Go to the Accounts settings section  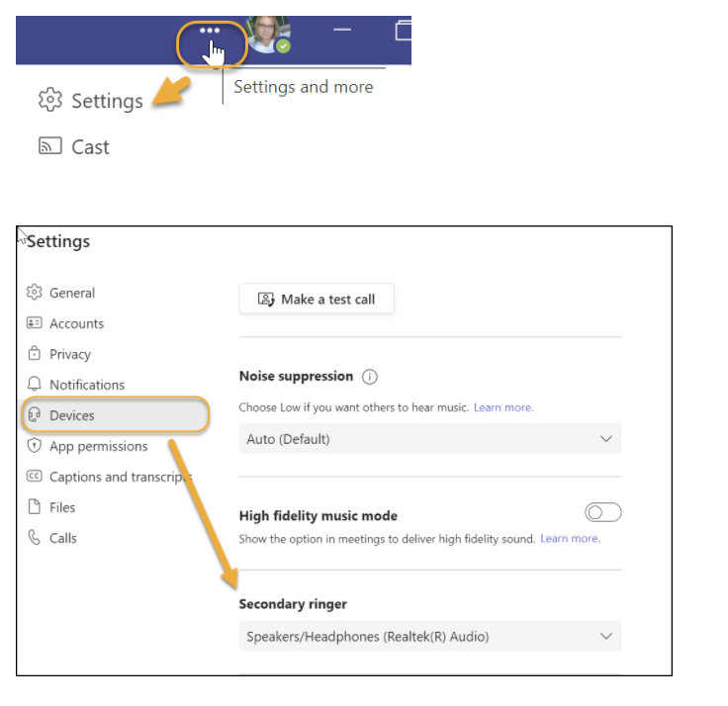coord(76,323)
